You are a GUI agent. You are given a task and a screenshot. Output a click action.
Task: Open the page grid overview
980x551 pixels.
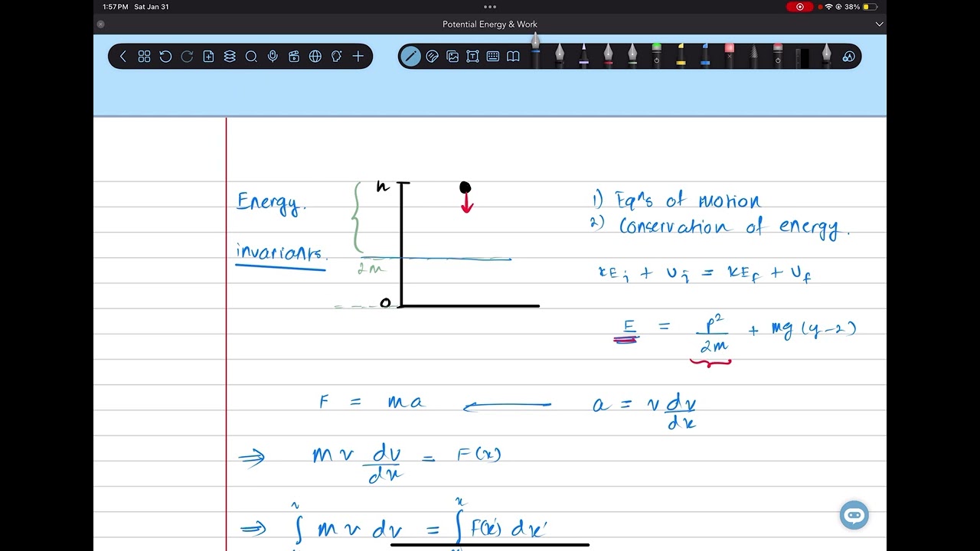pos(144,57)
